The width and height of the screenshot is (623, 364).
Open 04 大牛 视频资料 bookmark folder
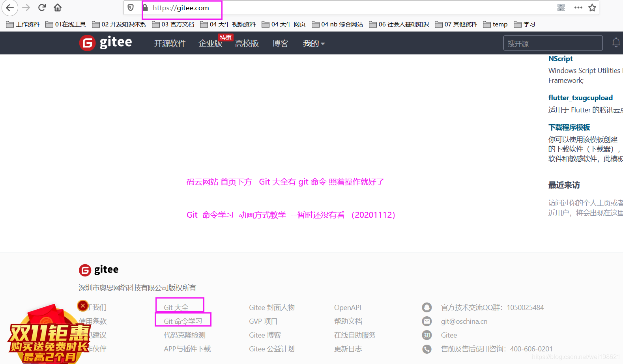coord(228,24)
